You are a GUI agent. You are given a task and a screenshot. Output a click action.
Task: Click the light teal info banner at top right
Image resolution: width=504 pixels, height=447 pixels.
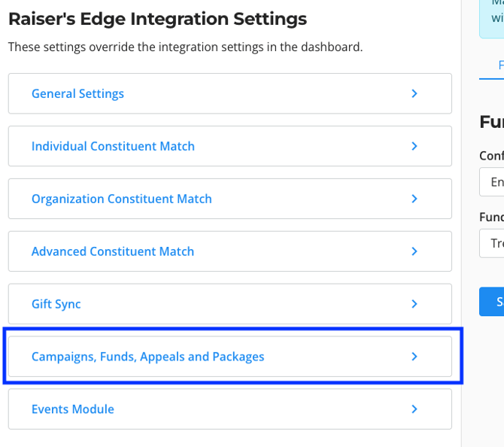[x=492, y=17]
